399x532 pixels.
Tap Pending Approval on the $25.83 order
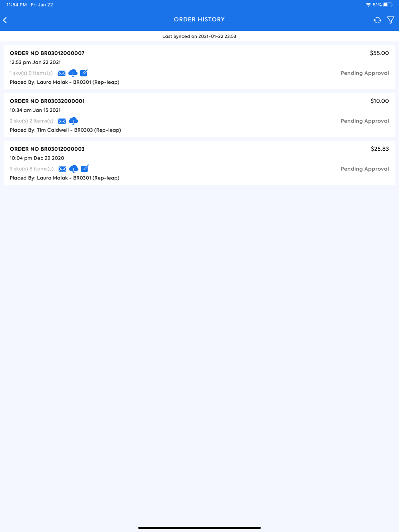click(x=365, y=169)
